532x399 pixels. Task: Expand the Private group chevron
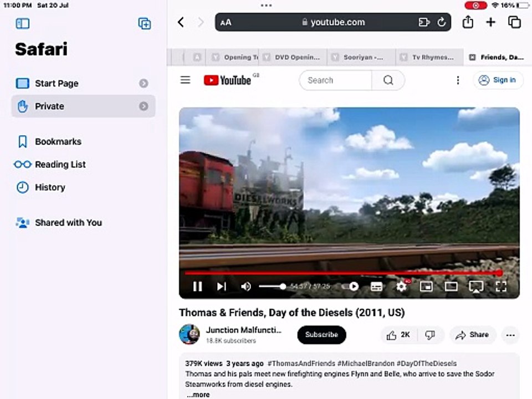tap(144, 106)
